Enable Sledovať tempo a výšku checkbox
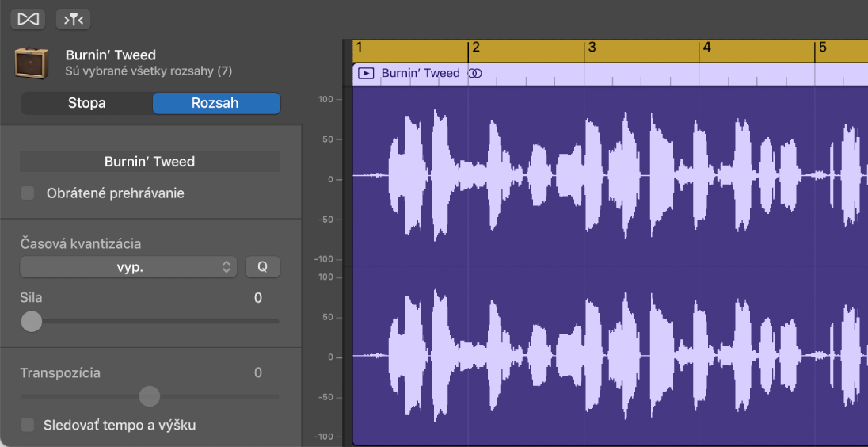868x447 pixels. [x=28, y=426]
